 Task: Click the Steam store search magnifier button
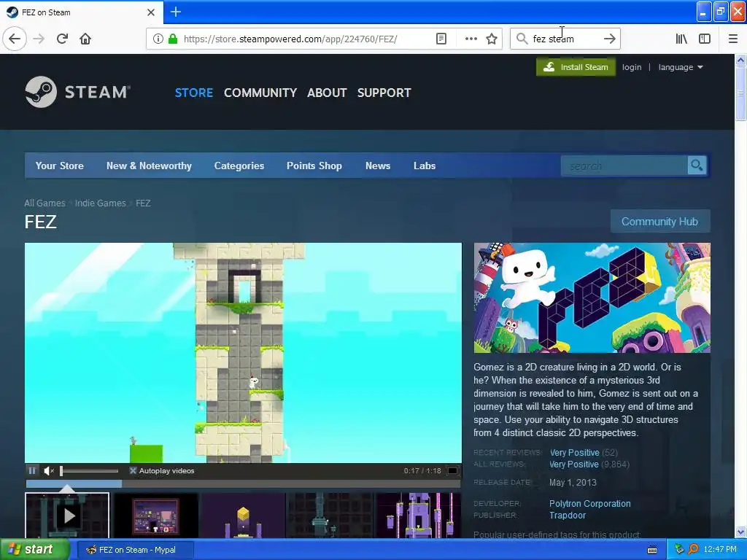[697, 166]
